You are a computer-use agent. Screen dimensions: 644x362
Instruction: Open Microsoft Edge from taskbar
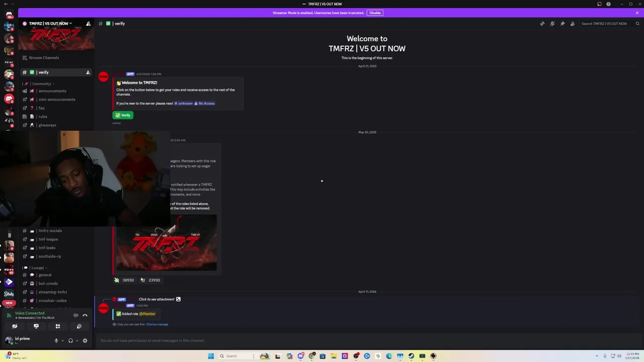pyautogui.click(x=389, y=356)
